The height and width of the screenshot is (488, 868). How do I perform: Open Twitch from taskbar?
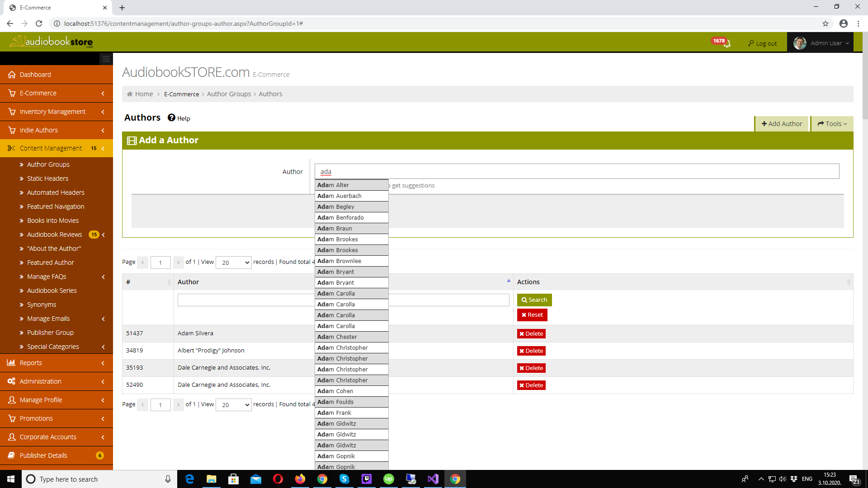coord(367,479)
